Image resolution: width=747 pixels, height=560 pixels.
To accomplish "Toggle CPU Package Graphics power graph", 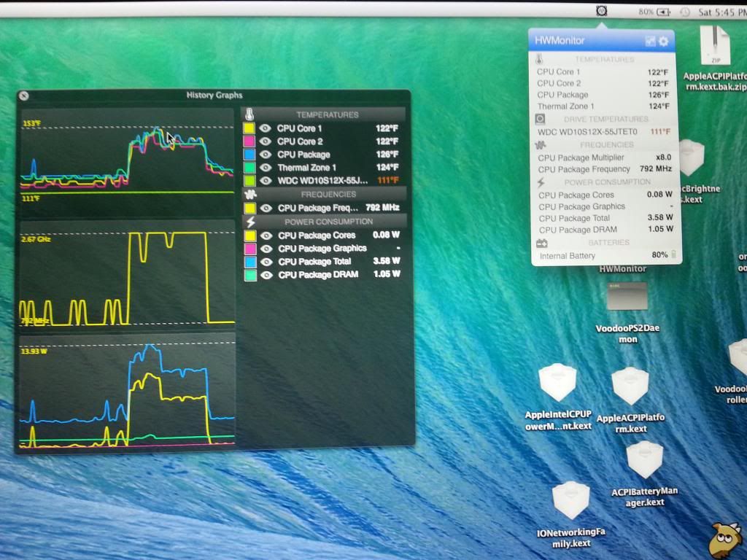I will click(266, 249).
